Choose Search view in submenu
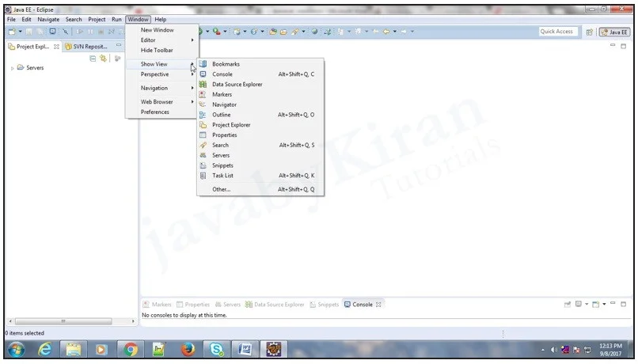This screenshot has width=638, height=364. 260,145
